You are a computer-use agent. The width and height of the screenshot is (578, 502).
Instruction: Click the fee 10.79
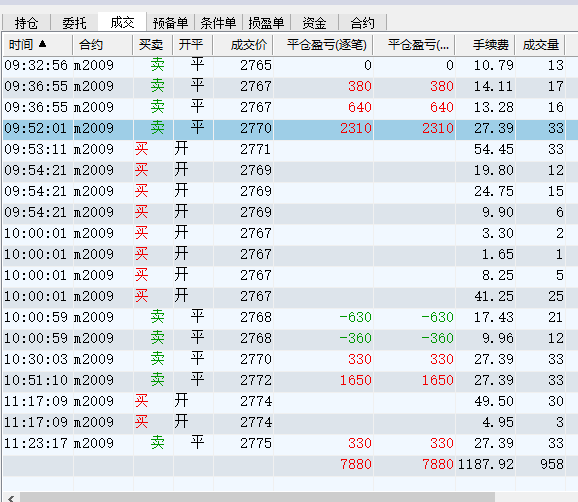pos(494,66)
